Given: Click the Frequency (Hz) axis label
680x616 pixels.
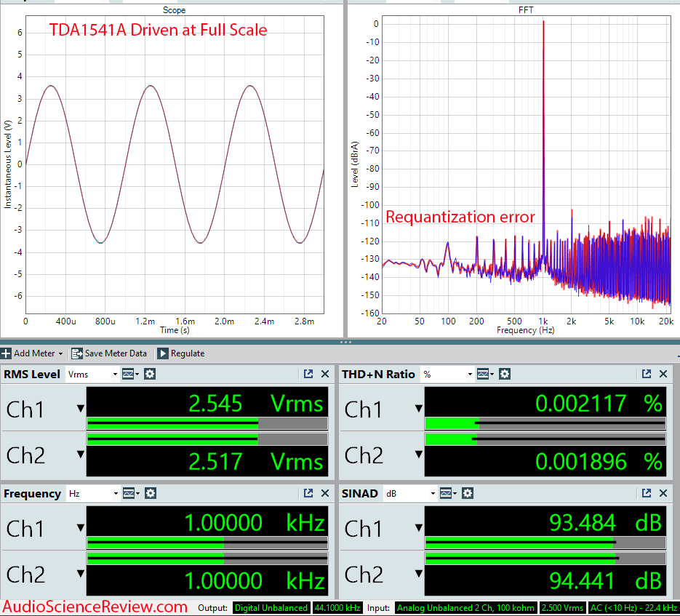Looking at the screenshot, I should pos(525,330).
